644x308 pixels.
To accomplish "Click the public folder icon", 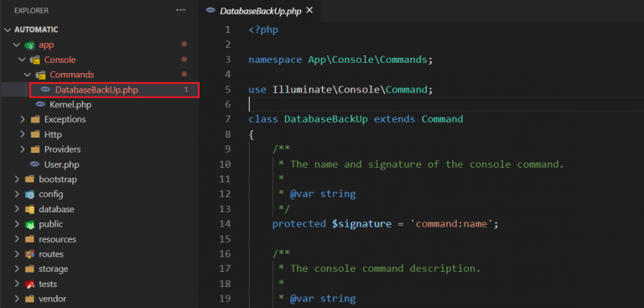I will coord(29,225).
